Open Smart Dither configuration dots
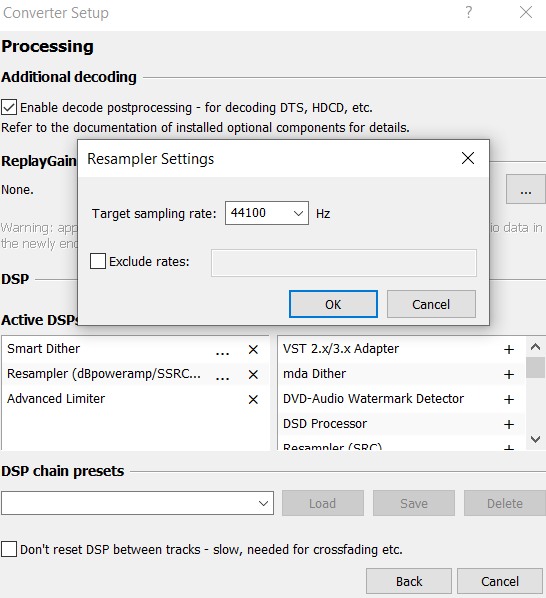 [x=222, y=349]
